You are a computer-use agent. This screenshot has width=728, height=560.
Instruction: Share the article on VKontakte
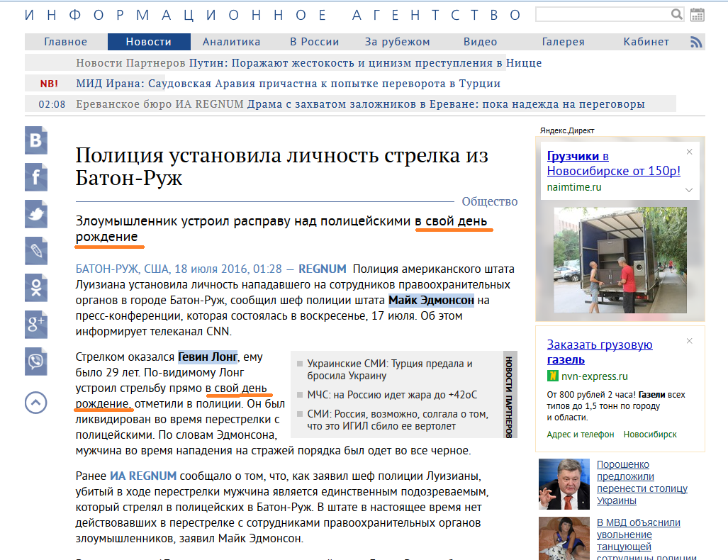(x=36, y=140)
